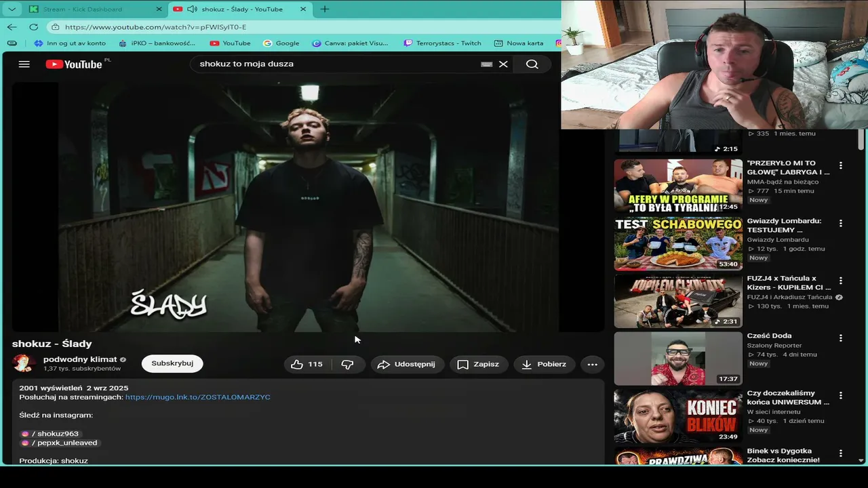Image resolution: width=868 pixels, height=488 pixels.
Task: Open podwodny klimat channel avatar
Action: [x=24, y=363]
